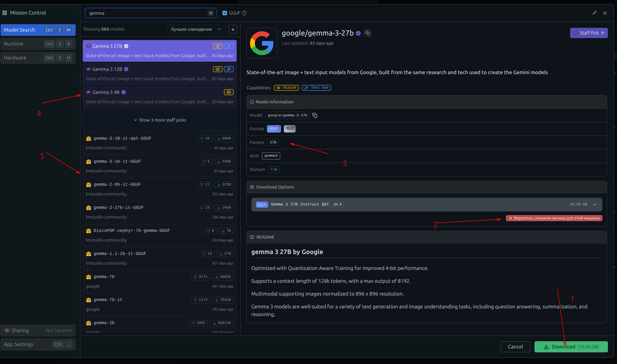Switch format to MLX

(x=289, y=128)
